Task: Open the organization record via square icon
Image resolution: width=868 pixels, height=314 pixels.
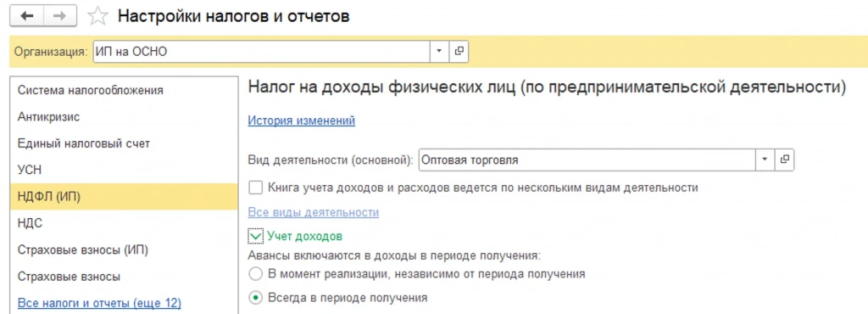Action: click(x=459, y=52)
